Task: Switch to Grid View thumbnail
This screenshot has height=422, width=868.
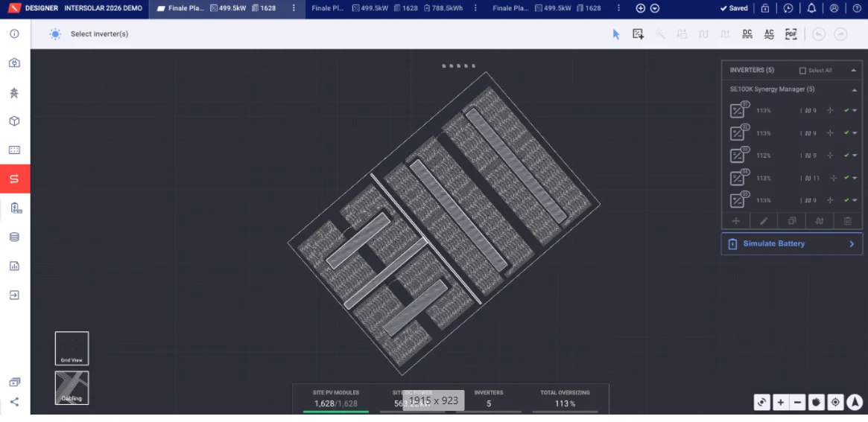Action: coord(72,348)
